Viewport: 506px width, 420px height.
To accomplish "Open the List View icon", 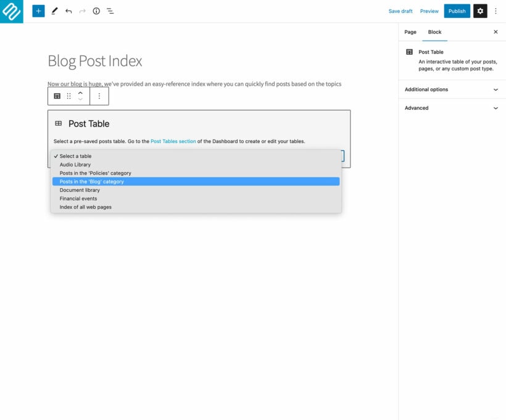I will 110,10.
